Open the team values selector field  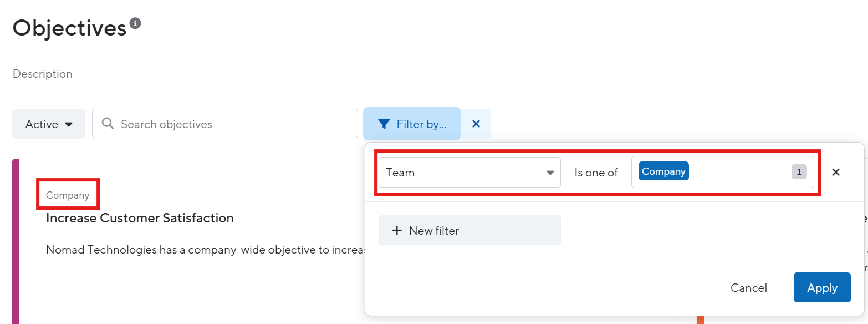pyautogui.click(x=737, y=172)
